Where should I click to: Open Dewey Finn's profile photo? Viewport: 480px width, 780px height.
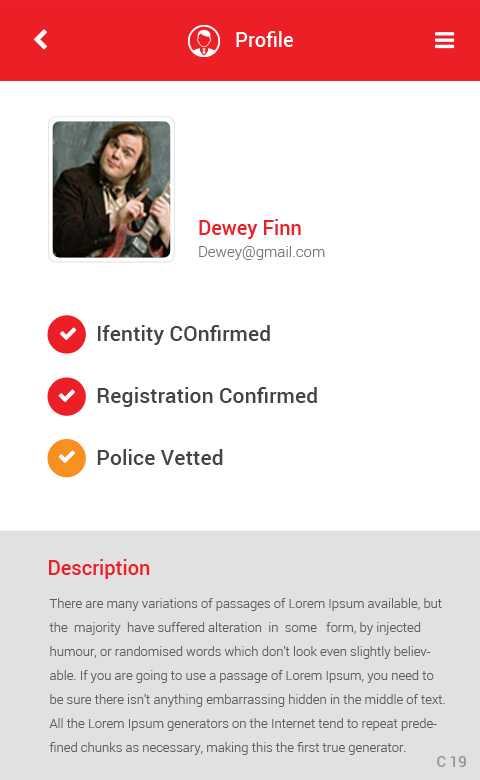[x=111, y=190]
